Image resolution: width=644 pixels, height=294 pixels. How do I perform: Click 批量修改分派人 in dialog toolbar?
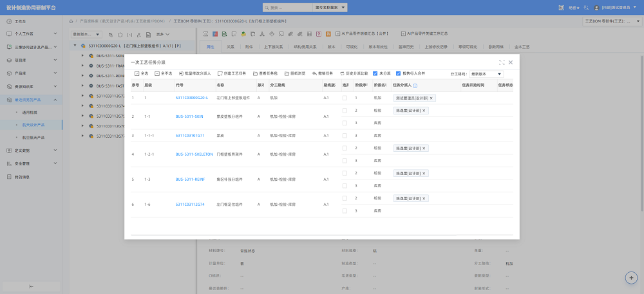[194, 74]
